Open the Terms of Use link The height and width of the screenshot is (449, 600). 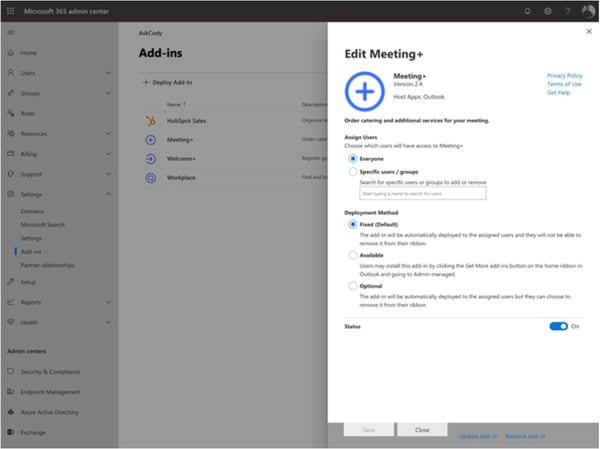coord(564,84)
